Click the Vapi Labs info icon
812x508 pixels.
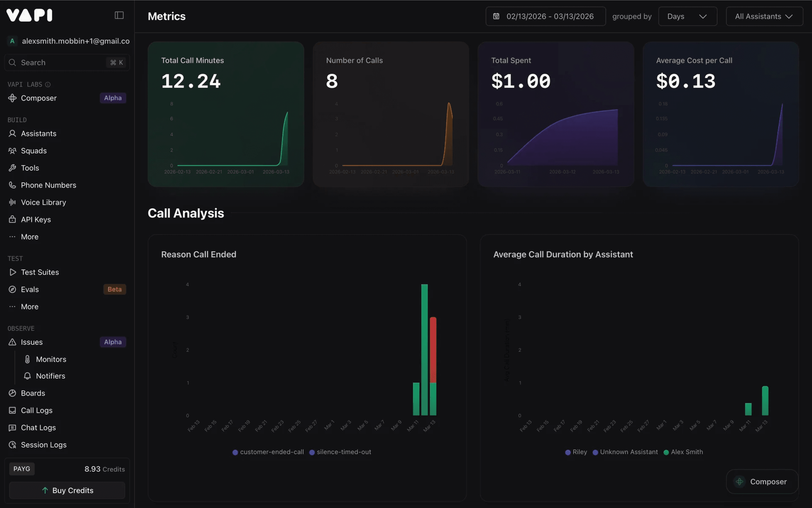pyautogui.click(x=48, y=84)
